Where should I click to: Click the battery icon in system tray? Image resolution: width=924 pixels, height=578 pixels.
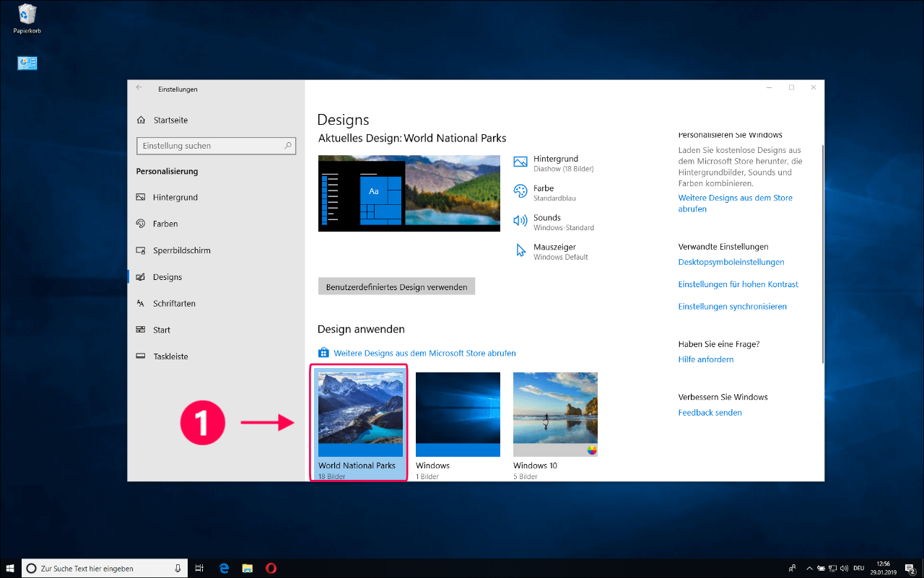point(820,569)
